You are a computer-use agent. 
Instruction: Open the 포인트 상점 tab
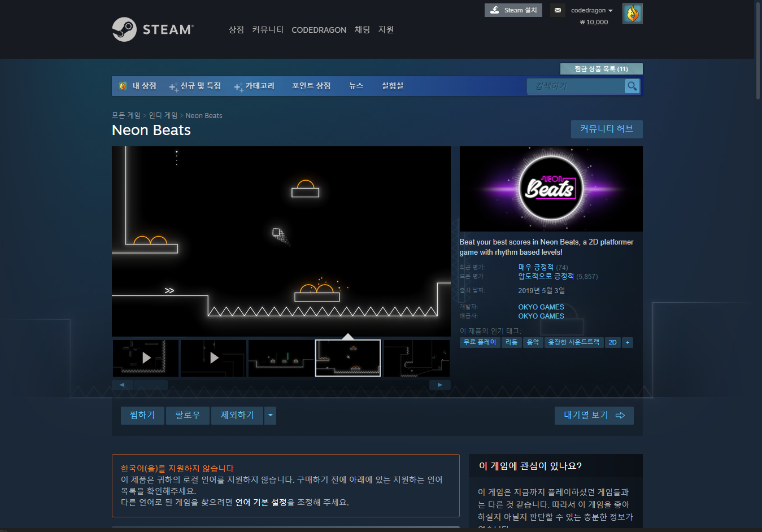point(311,86)
